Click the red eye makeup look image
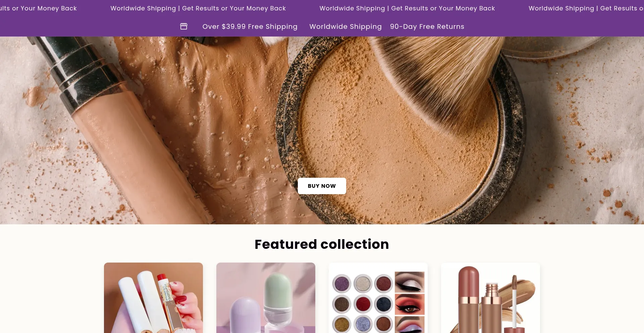The width and height of the screenshot is (644, 333). coord(410,304)
